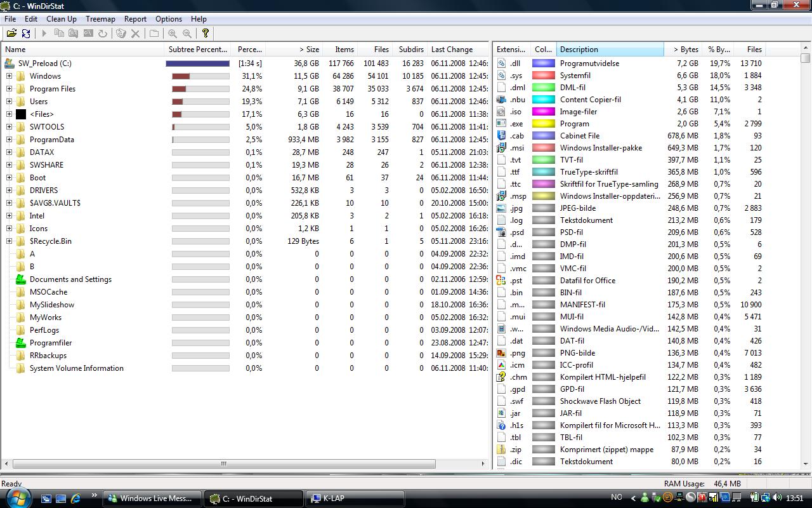The height and width of the screenshot is (508, 812).
Task: Click the green Programfiler junction icon
Action: [20, 343]
